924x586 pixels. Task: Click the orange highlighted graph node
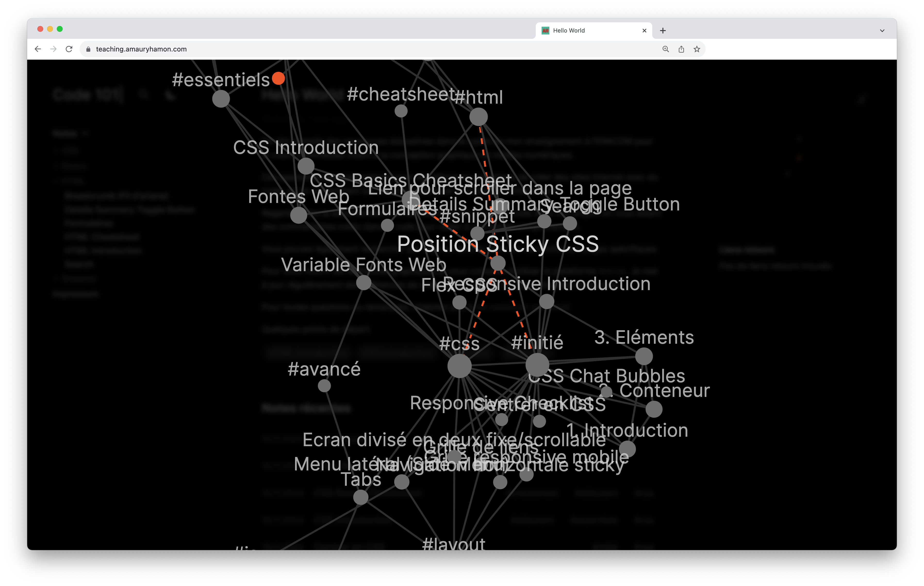click(278, 78)
